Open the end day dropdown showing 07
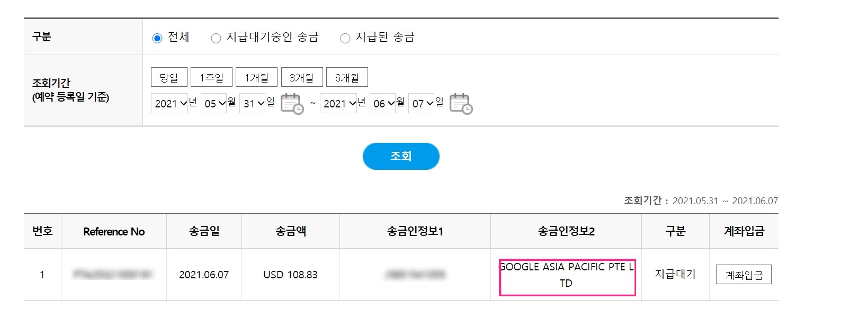 coord(421,104)
